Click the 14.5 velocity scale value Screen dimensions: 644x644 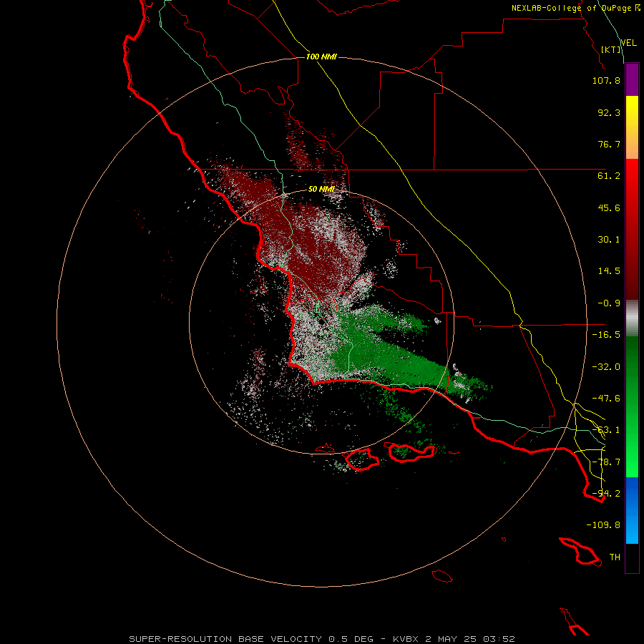pyautogui.click(x=609, y=271)
